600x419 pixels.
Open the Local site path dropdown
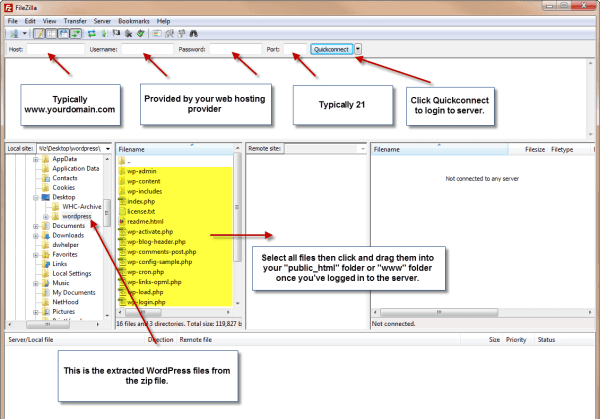(x=108, y=148)
